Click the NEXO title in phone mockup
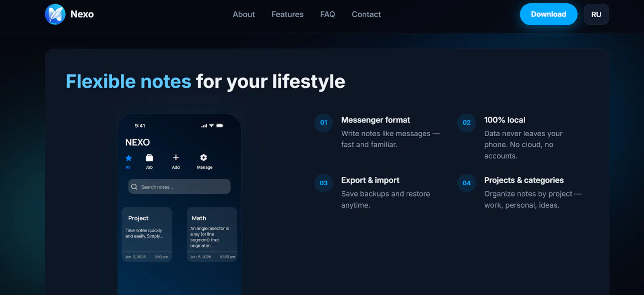 [138, 142]
